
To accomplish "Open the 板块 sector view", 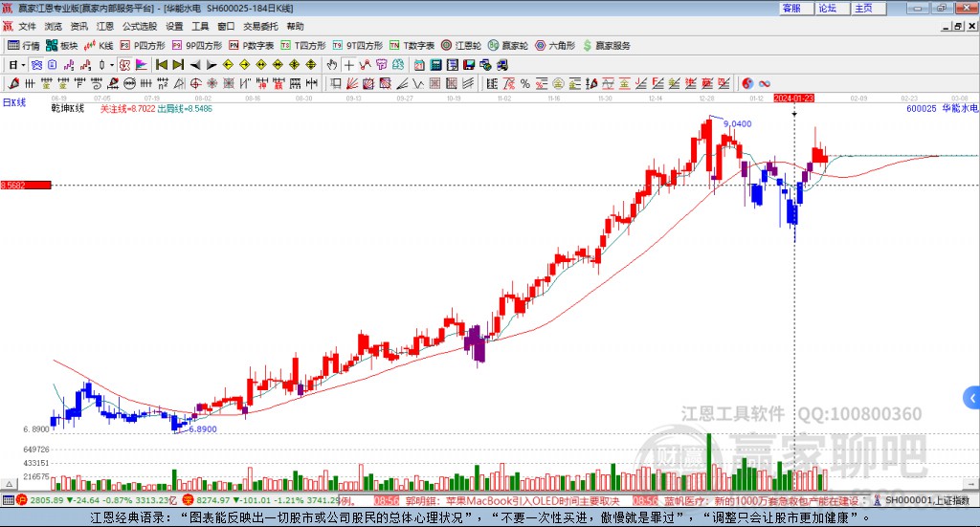I will (61, 46).
